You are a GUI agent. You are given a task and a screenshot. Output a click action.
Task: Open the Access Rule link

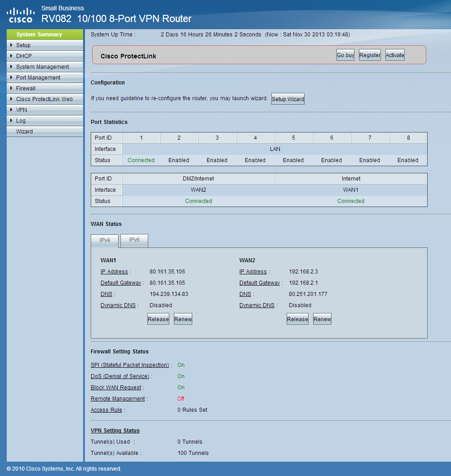[x=106, y=410]
